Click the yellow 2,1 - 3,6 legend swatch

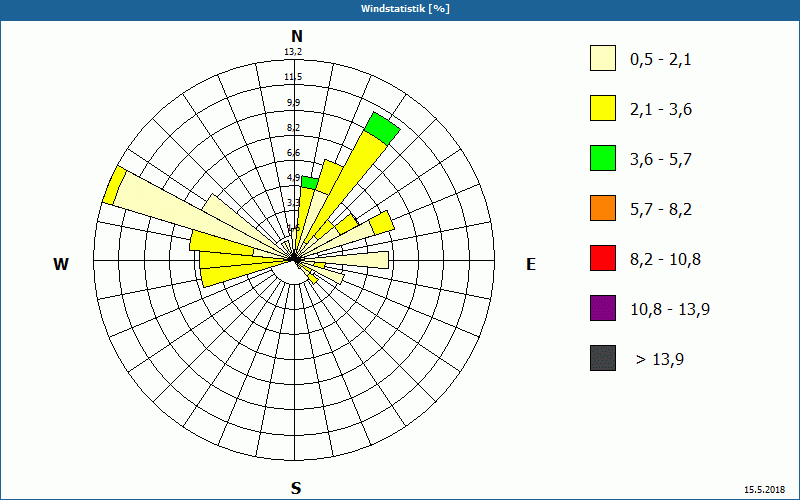[x=603, y=108]
